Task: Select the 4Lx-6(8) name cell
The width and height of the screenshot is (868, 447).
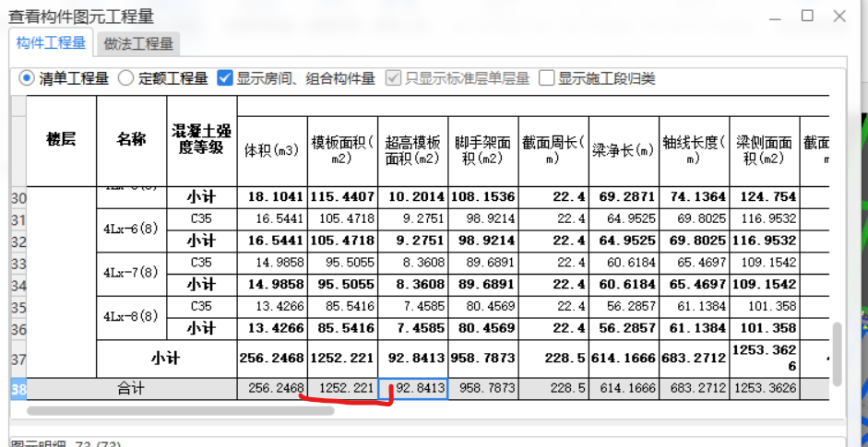Action: click(x=132, y=230)
